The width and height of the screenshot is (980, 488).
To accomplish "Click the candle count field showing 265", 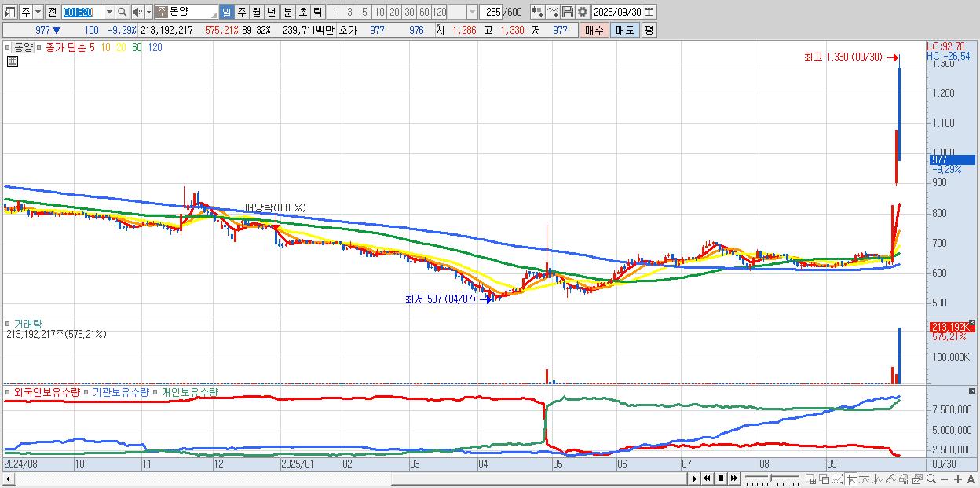I will [491, 12].
